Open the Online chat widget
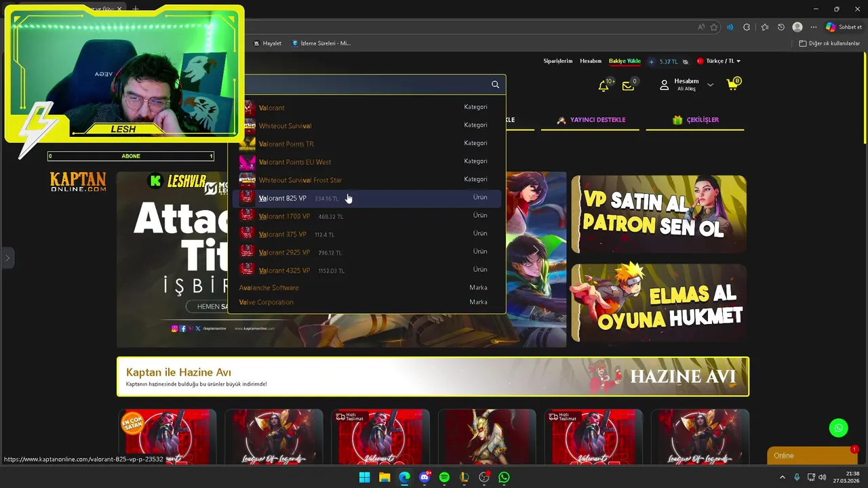 tap(812, 455)
